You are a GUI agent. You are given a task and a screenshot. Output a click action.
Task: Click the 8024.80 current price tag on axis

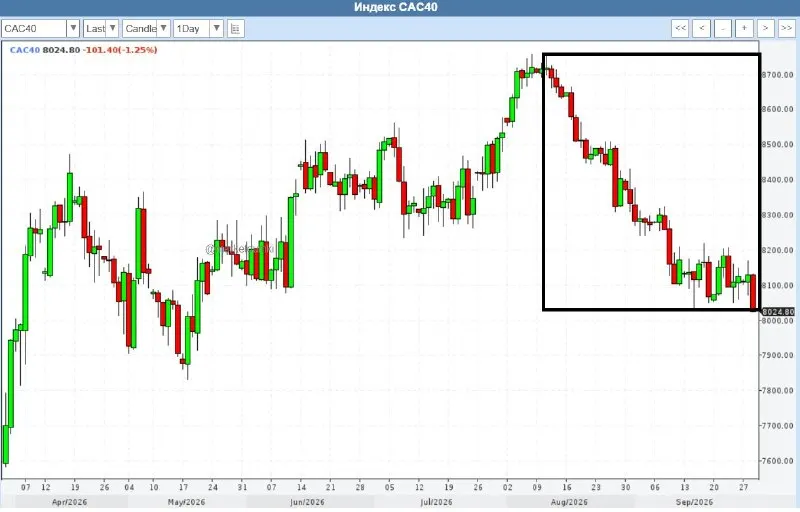(x=778, y=312)
